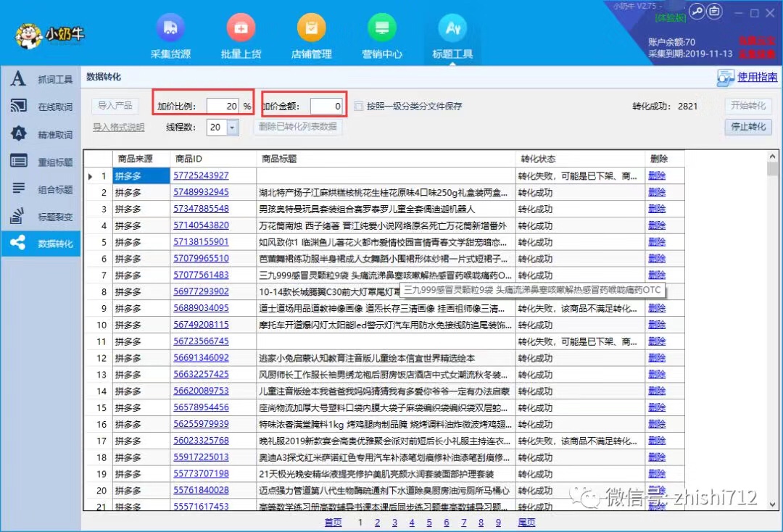Go to page 5 in pagination
Viewport: 783px width, 532px height.
pos(429,523)
